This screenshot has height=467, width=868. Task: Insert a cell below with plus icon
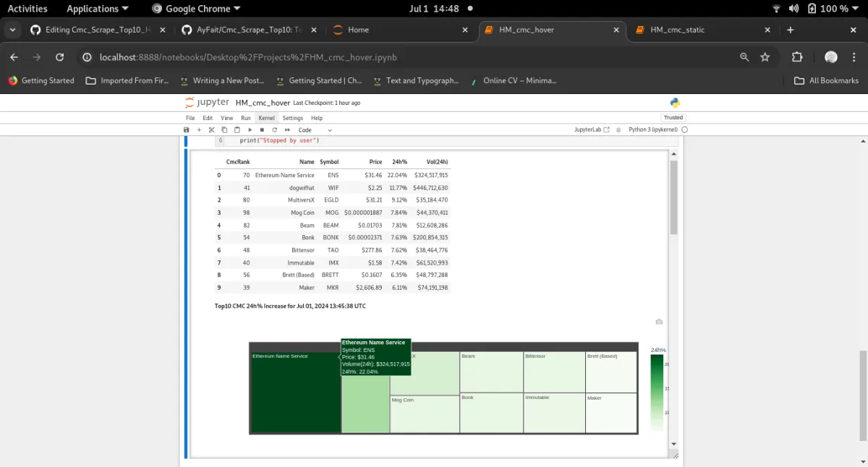[199, 130]
